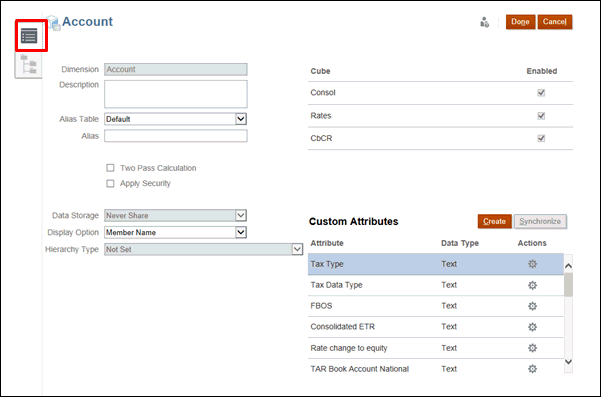
Task: Toggle the CbCR cube Enabled checkbox
Action: pos(541,138)
